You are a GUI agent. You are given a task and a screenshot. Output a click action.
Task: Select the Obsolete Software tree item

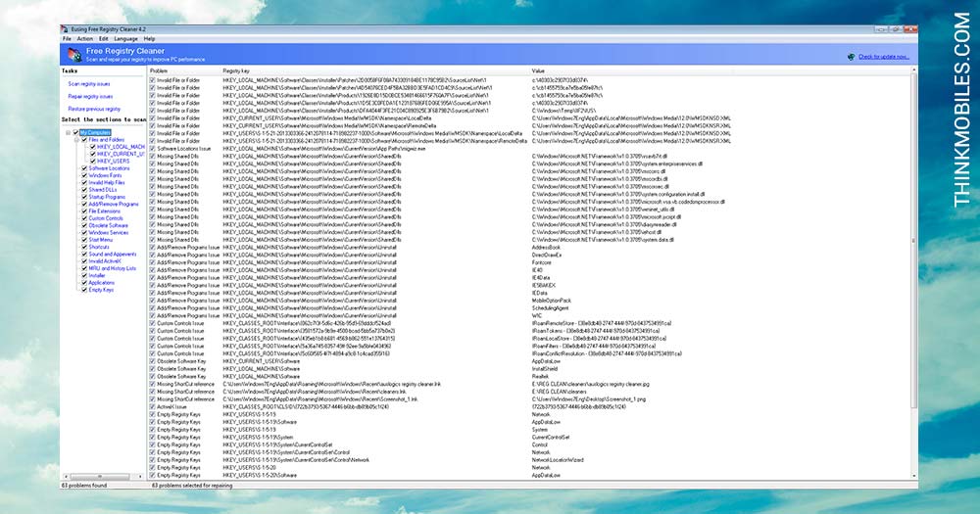click(x=108, y=225)
